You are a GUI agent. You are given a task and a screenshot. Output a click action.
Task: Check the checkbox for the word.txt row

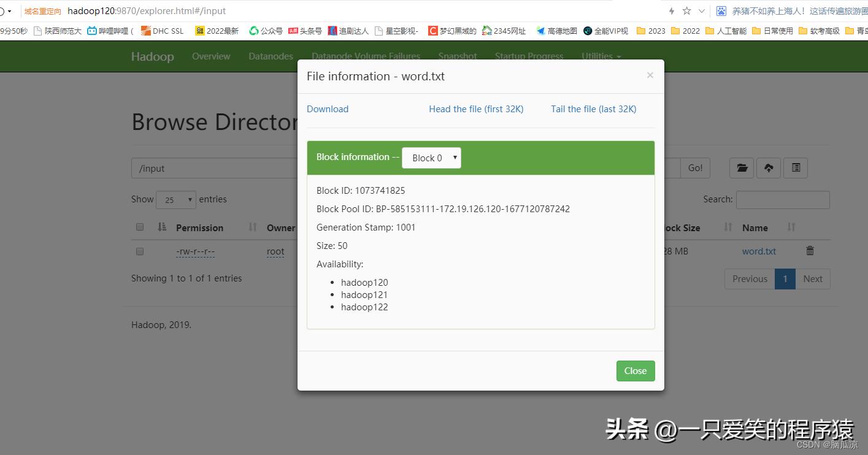(139, 251)
